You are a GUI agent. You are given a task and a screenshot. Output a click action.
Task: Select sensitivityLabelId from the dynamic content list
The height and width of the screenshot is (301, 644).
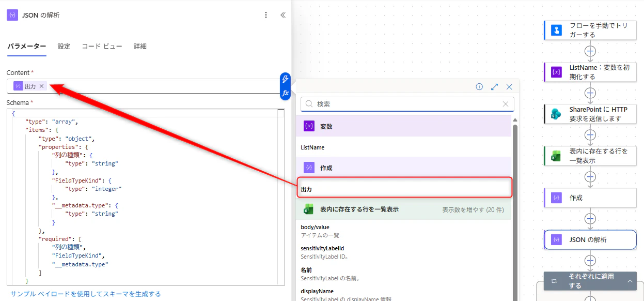[x=404, y=252]
